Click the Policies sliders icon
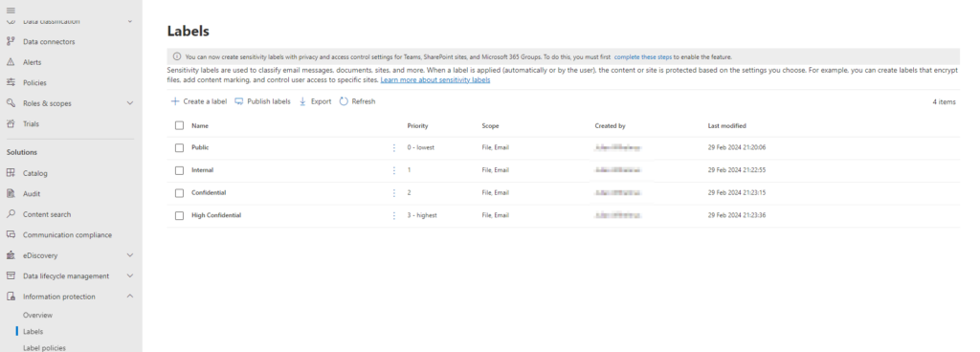Screen dimensions: 980x352 [x=11, y=82]
